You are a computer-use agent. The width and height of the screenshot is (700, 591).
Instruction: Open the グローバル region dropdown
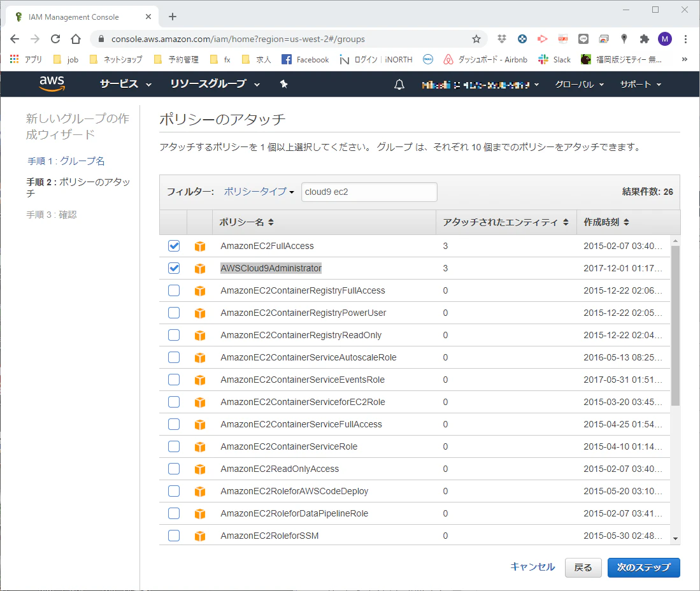point(580,84)
